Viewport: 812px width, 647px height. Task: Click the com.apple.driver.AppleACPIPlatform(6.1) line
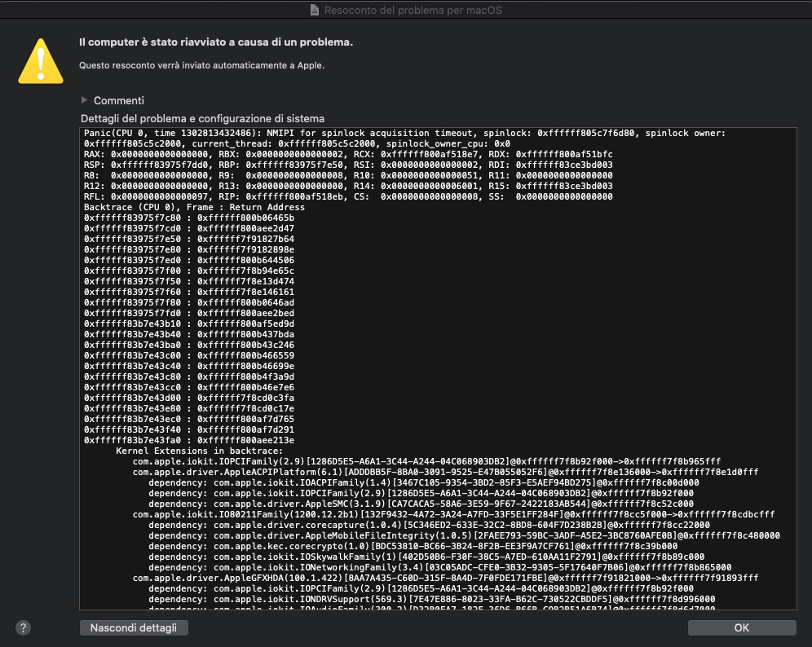(445, 473)
